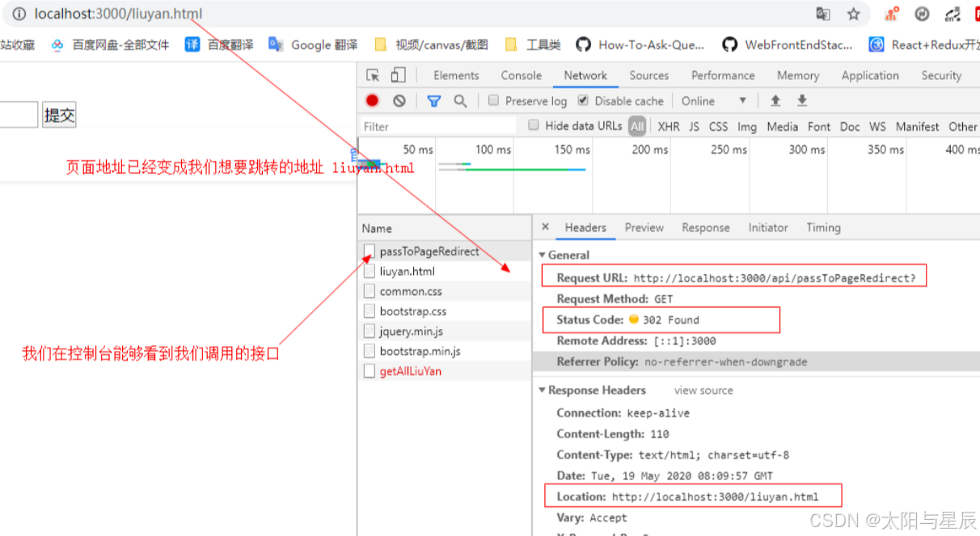Open the Online throttling dropdown
The height and width of the screenshot is (536, 980).
pyautogui.click(x=714, y=101)
